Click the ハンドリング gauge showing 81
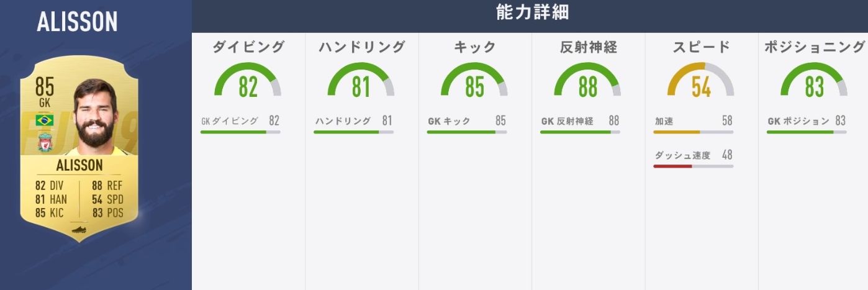Image resolution: width=868 pixels, height=290 pixels. pos(361,81)
